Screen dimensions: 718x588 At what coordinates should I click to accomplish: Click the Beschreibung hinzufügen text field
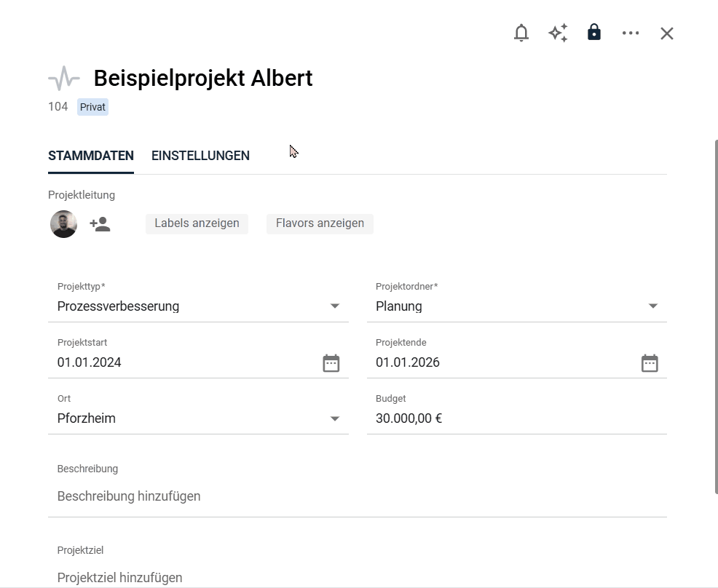pos(357,496)
